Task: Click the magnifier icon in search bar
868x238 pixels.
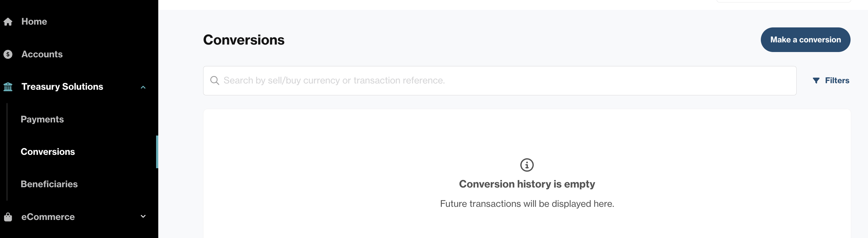Action: pyautogui.click(x=215, y=81)
